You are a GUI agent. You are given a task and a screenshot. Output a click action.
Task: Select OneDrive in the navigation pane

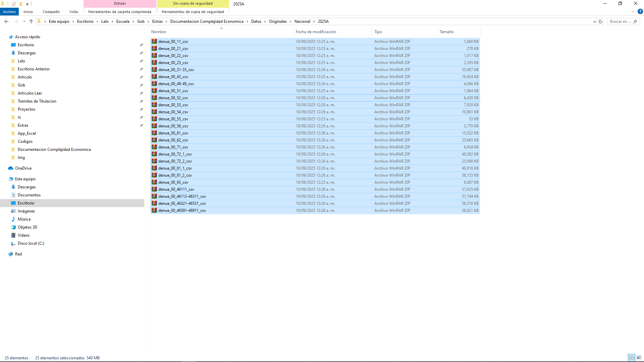click(23, 168)
